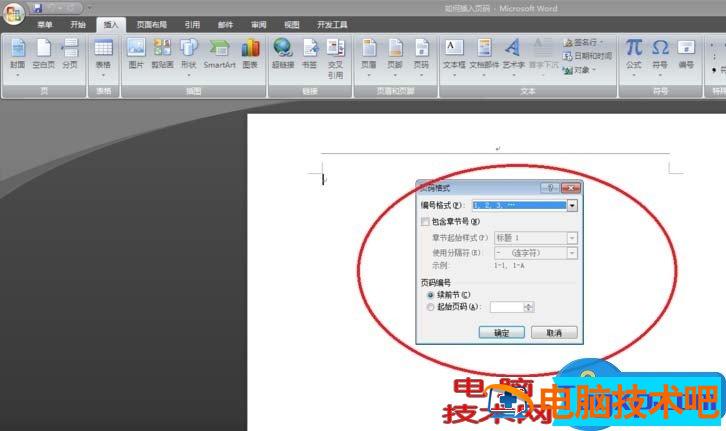Switch to the 视图 tab
This screenshot has width=726, height=431.
[x=292, y=25]
